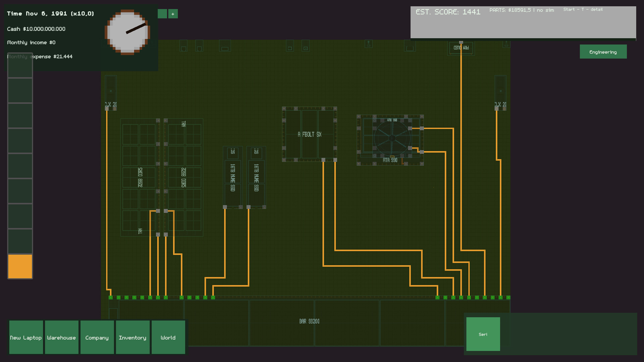Click the ATA 990 label

390,160
